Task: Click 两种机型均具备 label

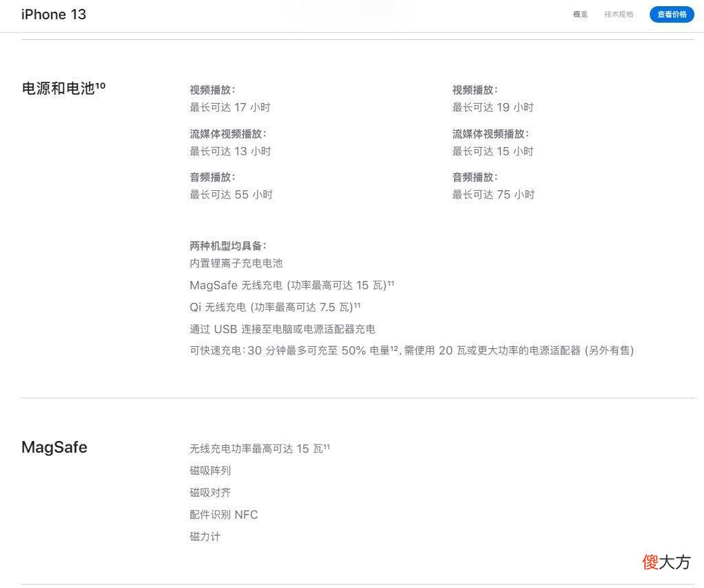Action: click(x=227, y=246)
